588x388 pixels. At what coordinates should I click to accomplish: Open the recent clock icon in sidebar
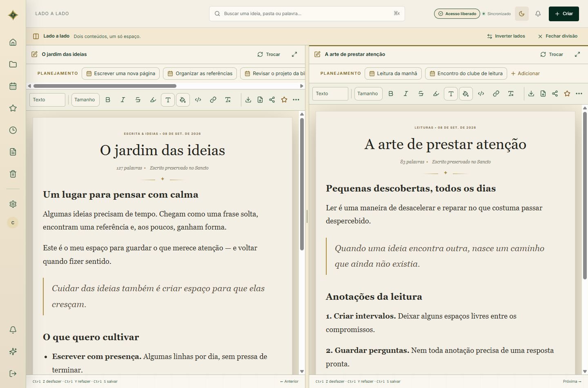pos(13,130)
